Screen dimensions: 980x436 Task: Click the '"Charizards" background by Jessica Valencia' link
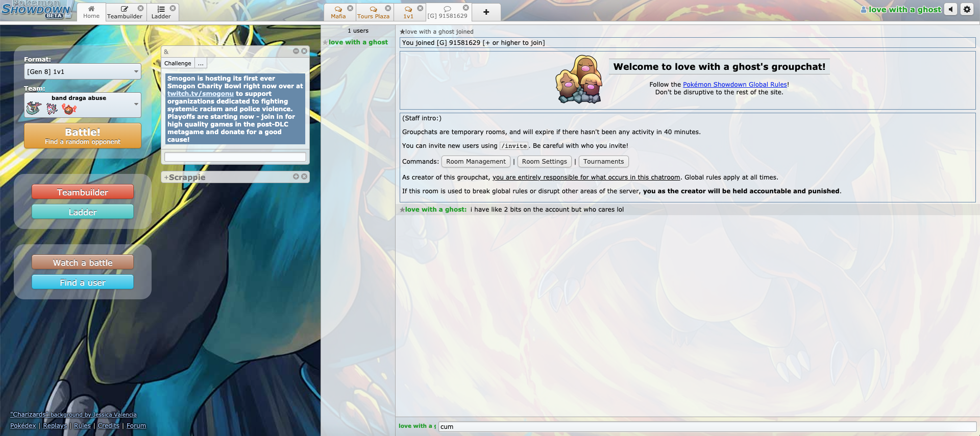point(73,415)
